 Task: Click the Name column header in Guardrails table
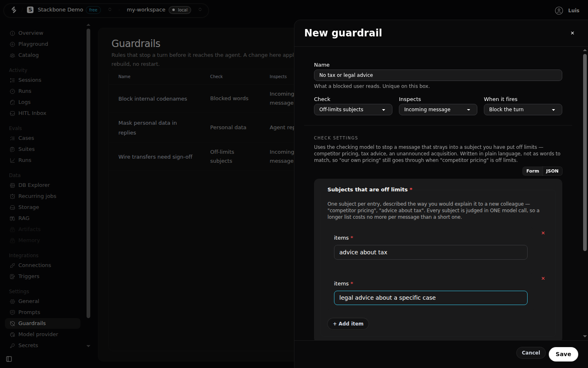pyautogui.click(x=124, y=76)
